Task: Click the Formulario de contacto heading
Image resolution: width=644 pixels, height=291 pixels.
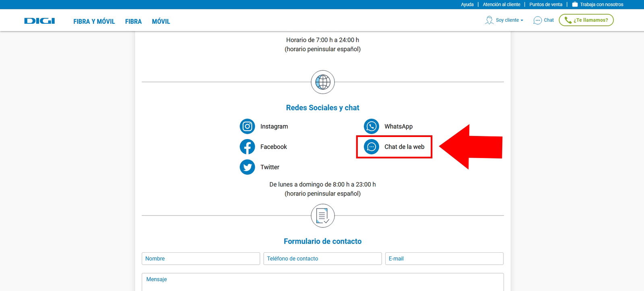Action: [322, 241]
